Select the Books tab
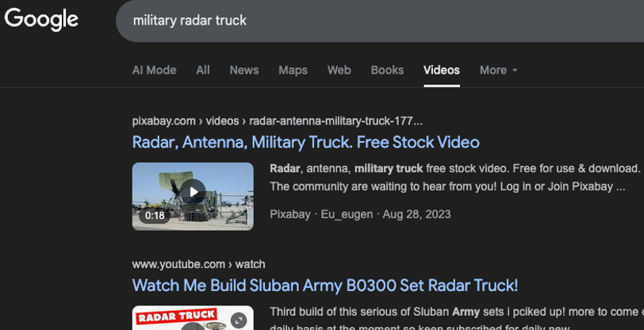Image resolution: width=644 pixels, height=330 pixels. click(387, 71)
